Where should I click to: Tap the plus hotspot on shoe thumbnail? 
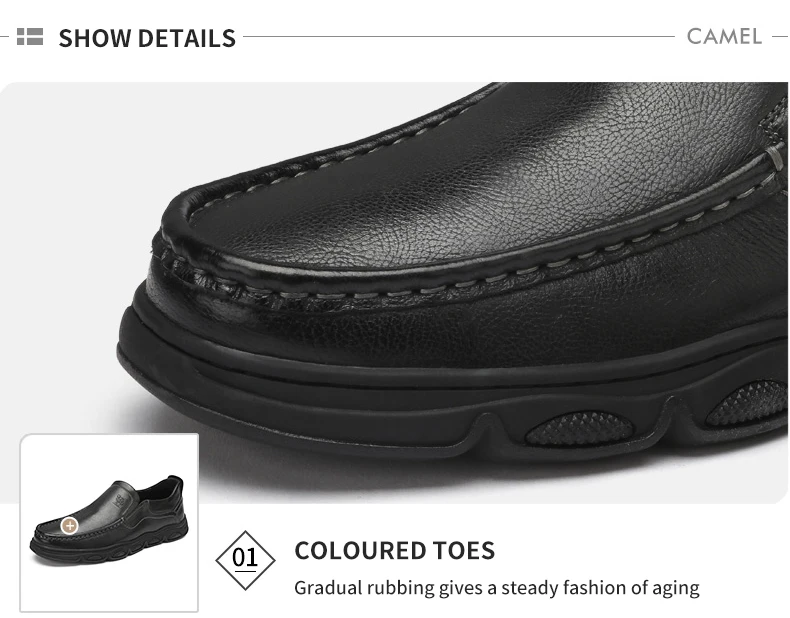point(70,526)
